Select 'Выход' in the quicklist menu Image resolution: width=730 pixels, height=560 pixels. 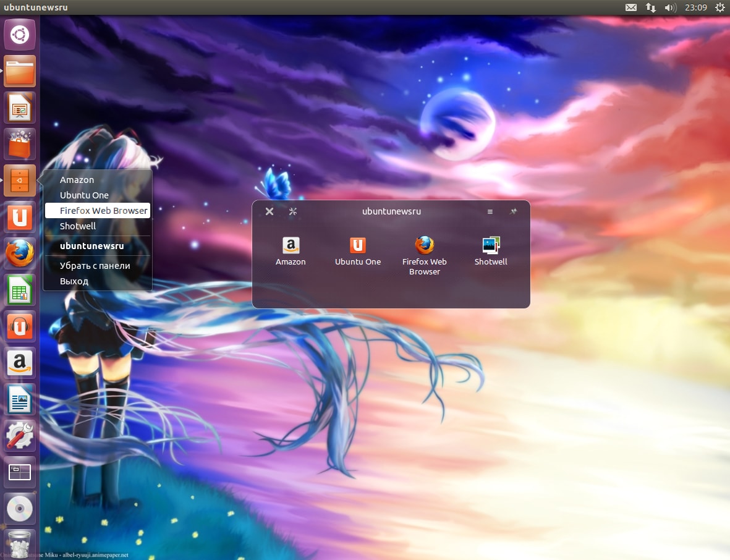pos(97,281)
